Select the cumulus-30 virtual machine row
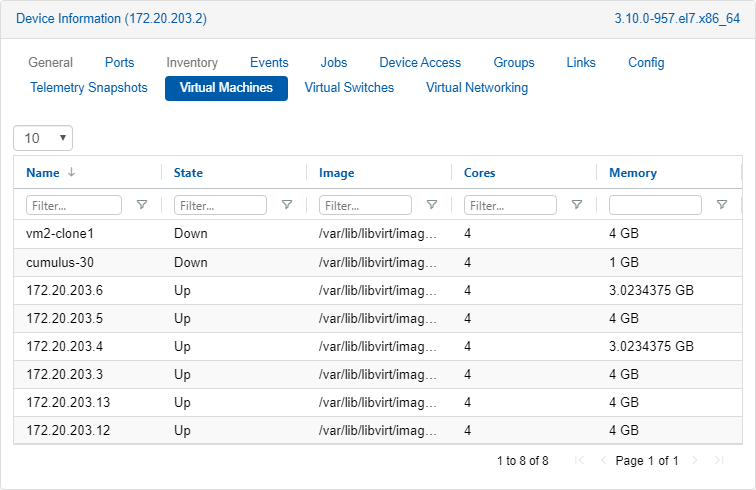 [61, 263]
